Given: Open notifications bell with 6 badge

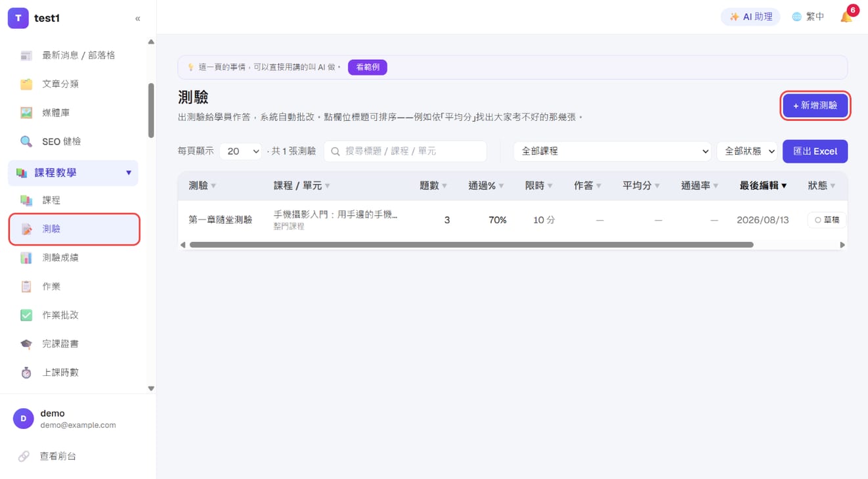Looking at the screenshot, I should click(847, 16).
